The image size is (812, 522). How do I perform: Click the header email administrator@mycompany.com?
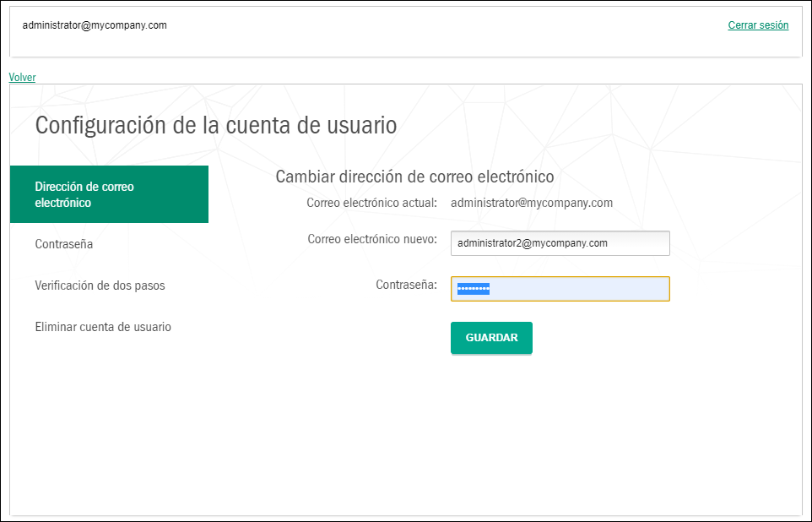(95, 24)
